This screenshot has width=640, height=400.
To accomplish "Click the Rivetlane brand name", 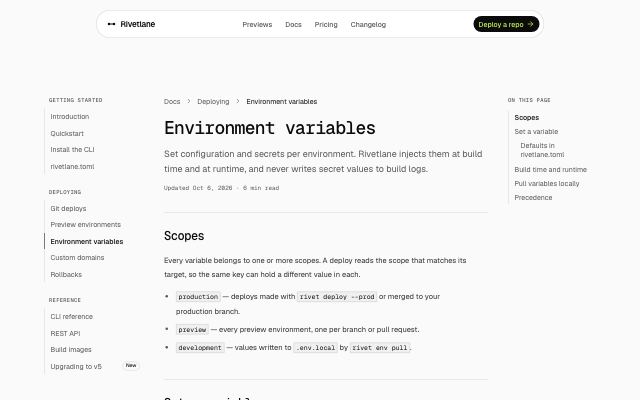I will 138,24.
